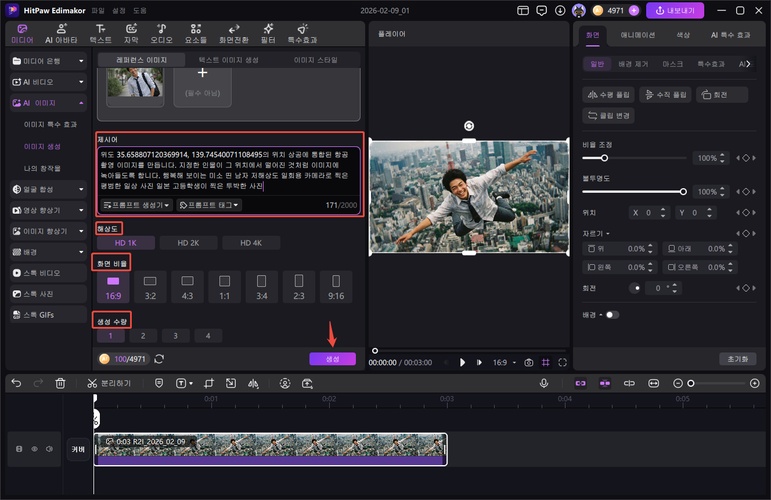
Task: Expand the 영상 향상기 (video enhancer) section
Action: 48,210
